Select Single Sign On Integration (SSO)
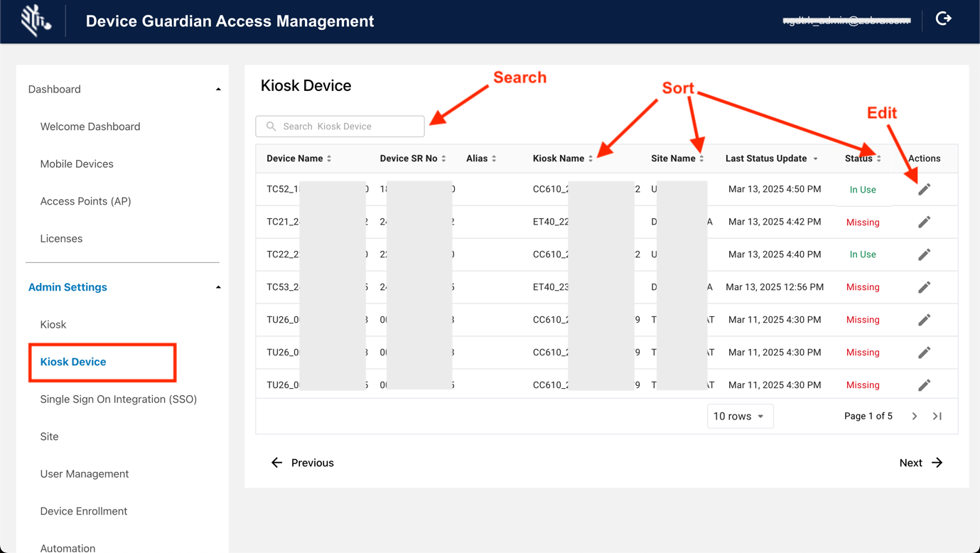 (x=118, y=399)
